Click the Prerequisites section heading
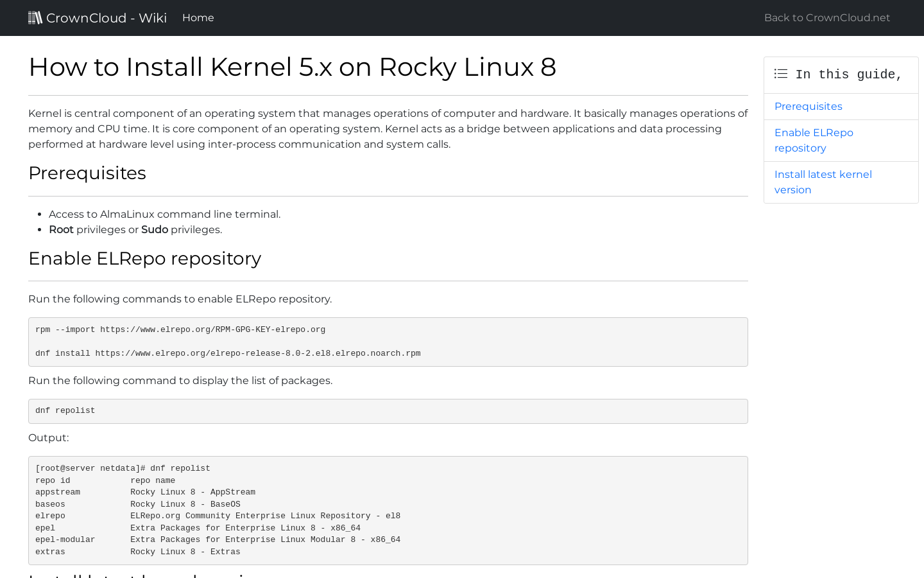This screenshot has width=924, height=578. (87, 173)
